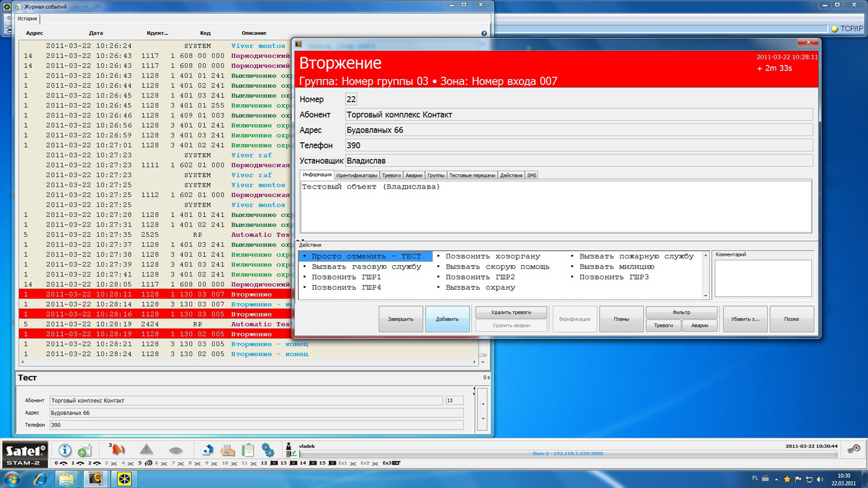Expand the spinner arrow in Тест panel

(482, 418)
